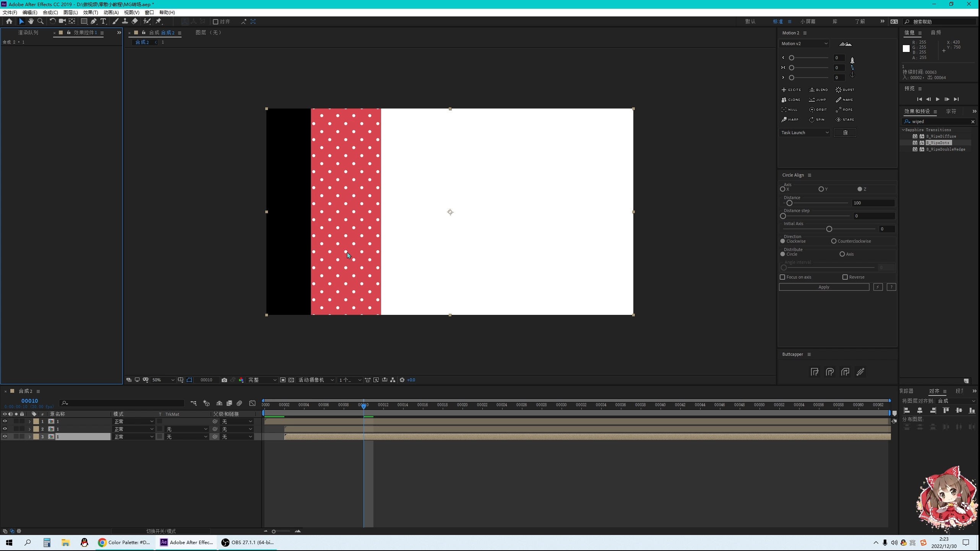Click the SPIN tool in Motion 2
Screen dimensions: 980x551
tap(817, 120)
